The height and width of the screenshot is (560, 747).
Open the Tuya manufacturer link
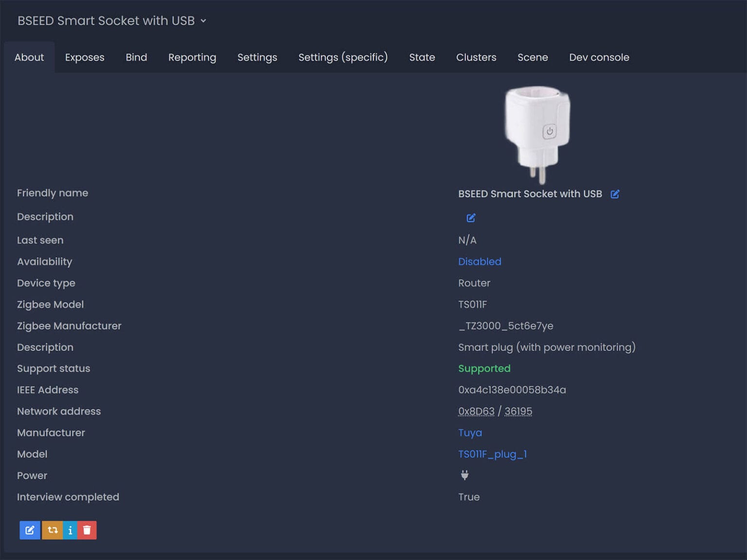point(470,433)
